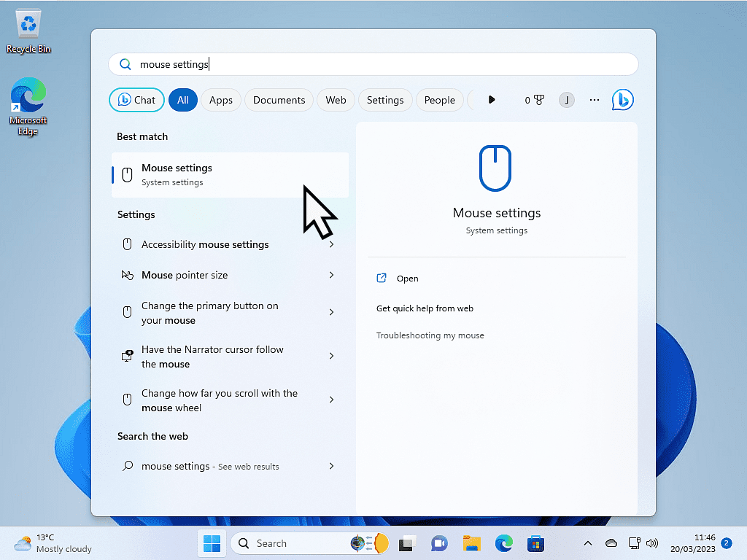Open the user account avatar J
Screen dimensions: 747x560
(x=567, y=100)
